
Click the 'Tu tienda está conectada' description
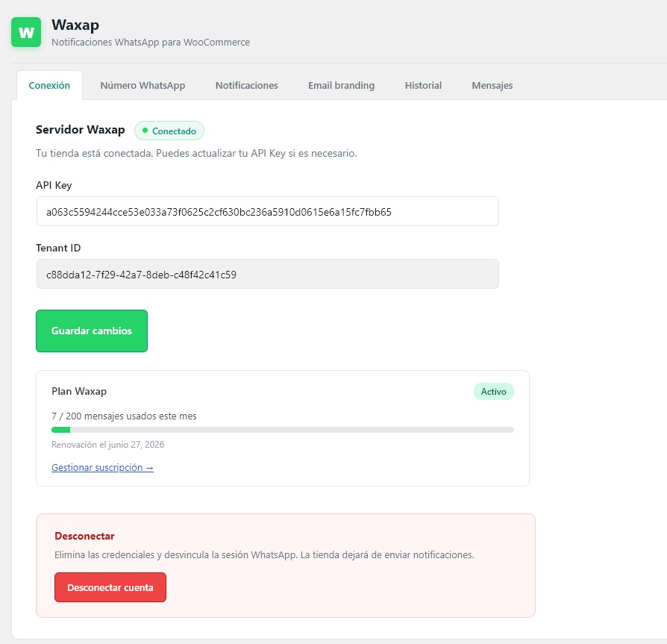pos(196,153)
